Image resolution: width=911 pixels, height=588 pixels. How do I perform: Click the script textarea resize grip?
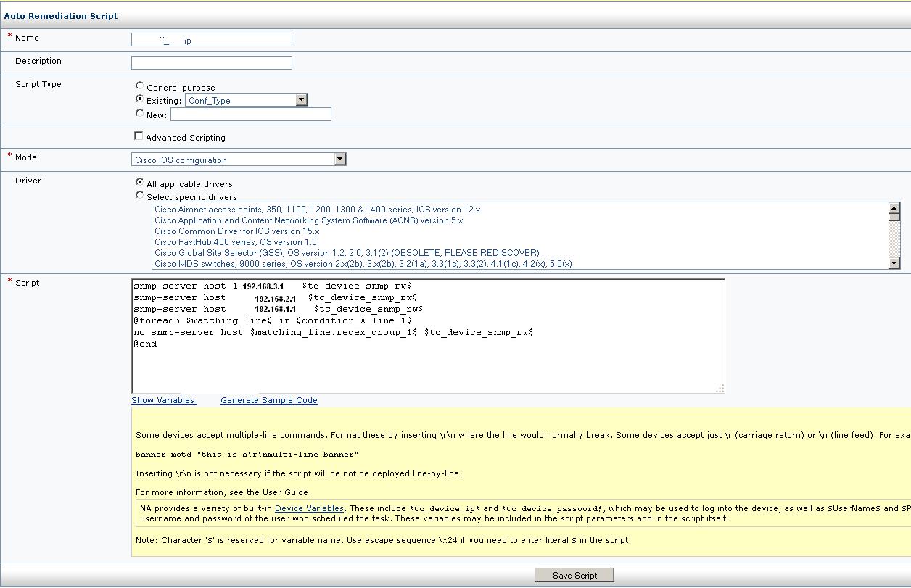coord(720,389)
